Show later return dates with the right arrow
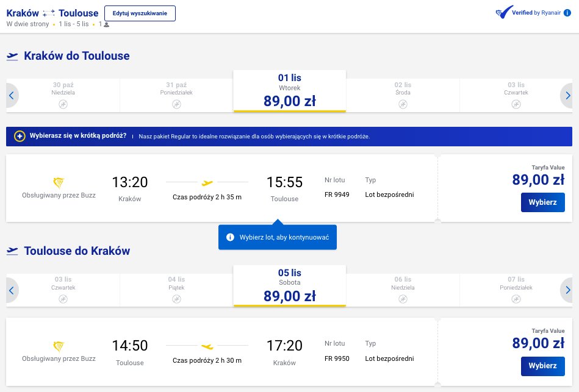Viewport: 579px width, 392px height. (567, 290)
